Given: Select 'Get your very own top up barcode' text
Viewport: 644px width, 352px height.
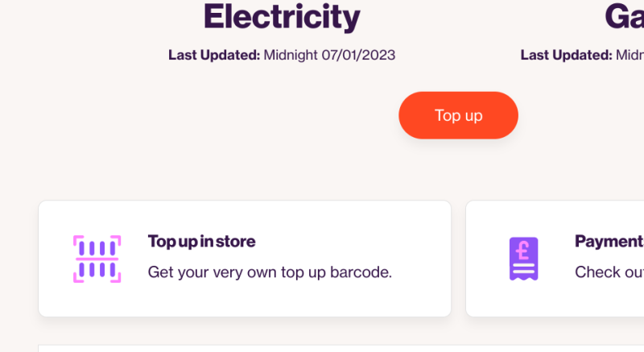Looking at the screenshot, I should pyautogui.click(x=270, y=272).
